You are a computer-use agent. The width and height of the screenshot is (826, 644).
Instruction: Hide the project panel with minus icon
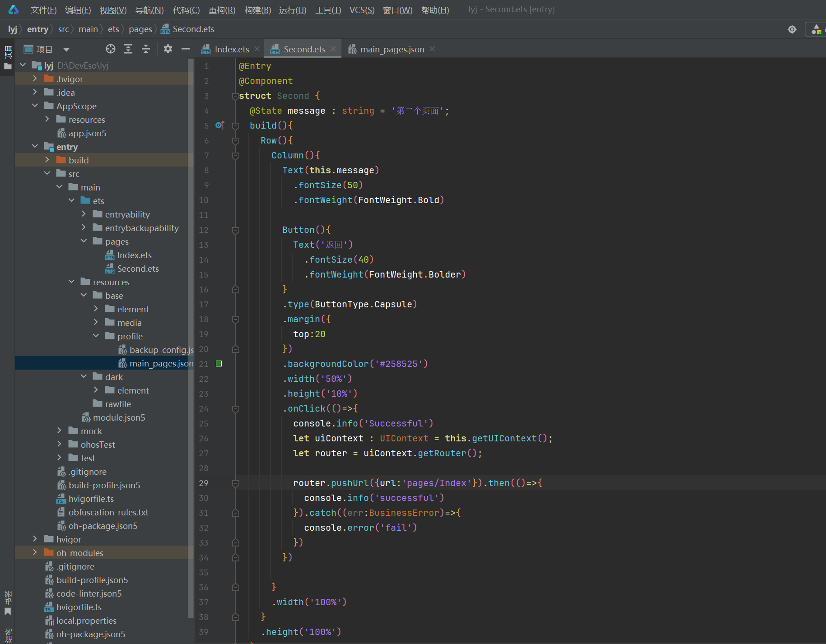(x=185, y=49)
